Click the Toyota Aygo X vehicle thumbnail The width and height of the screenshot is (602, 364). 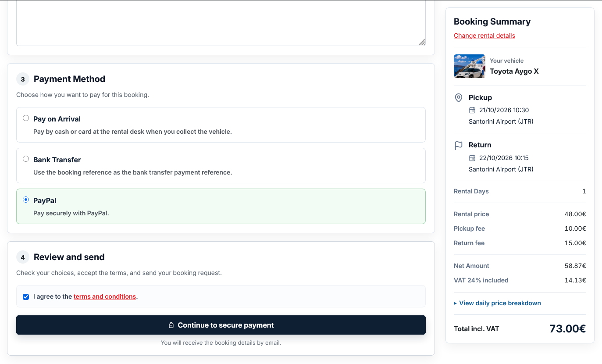tap(470, 66)
